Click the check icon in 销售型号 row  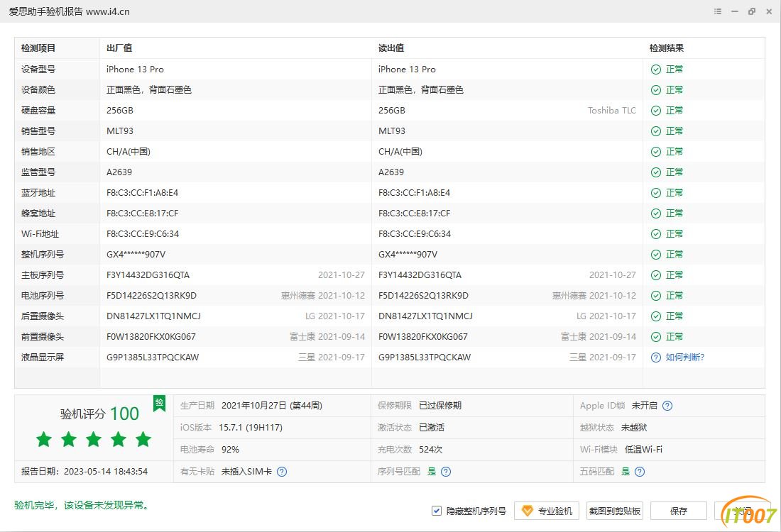pos(656,131)
